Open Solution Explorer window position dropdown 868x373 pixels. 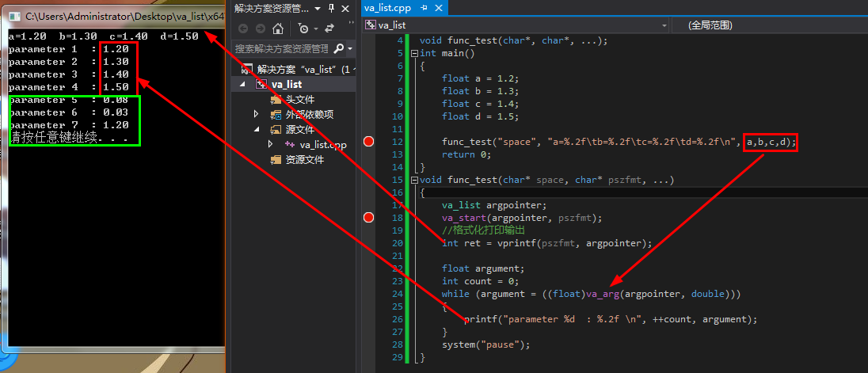[317, 8]
